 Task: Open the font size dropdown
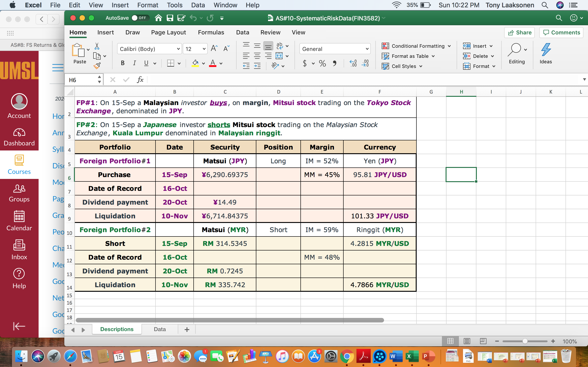203,49
